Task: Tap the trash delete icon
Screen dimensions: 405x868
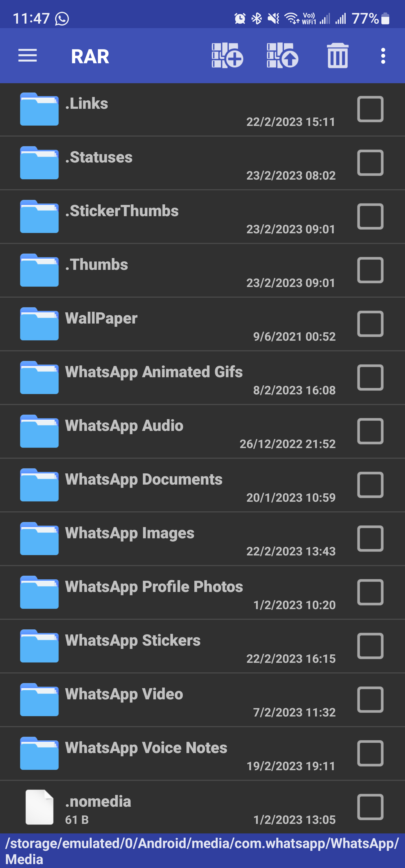Action: (x=337, y=56)
